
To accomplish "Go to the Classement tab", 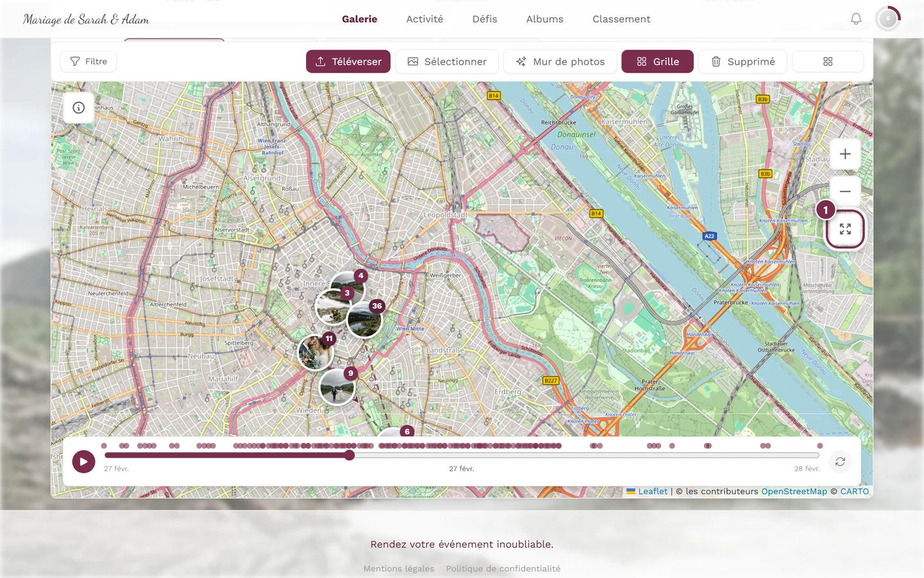I will point(621,19).
